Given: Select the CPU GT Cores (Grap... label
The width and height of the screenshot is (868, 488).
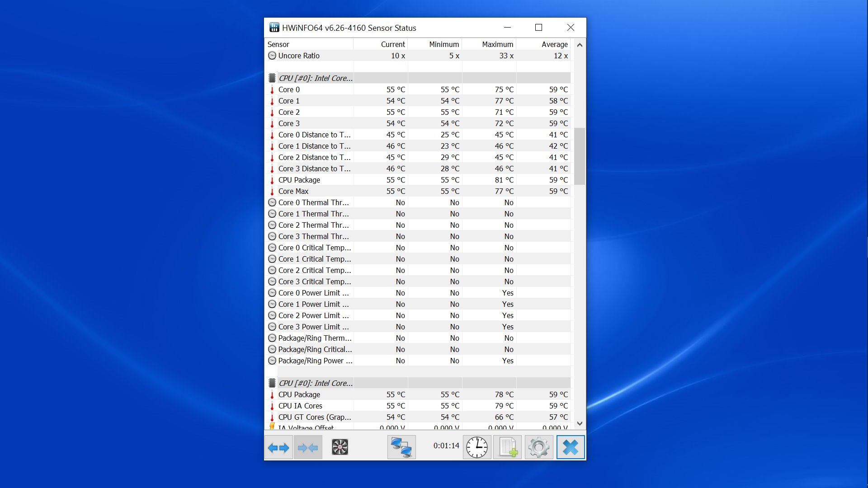Looking at the screenshot, I should point(315,417).
